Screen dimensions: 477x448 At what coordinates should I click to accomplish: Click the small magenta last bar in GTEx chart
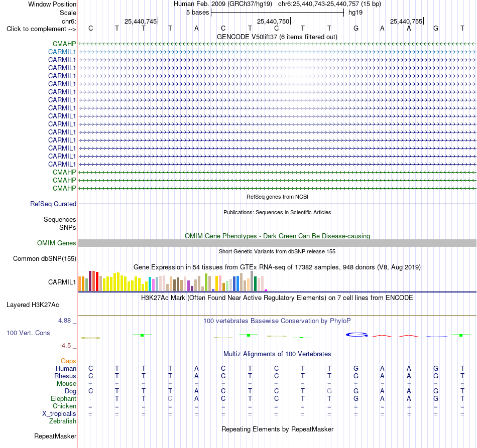pyautogui.click(x=266, y=290)
